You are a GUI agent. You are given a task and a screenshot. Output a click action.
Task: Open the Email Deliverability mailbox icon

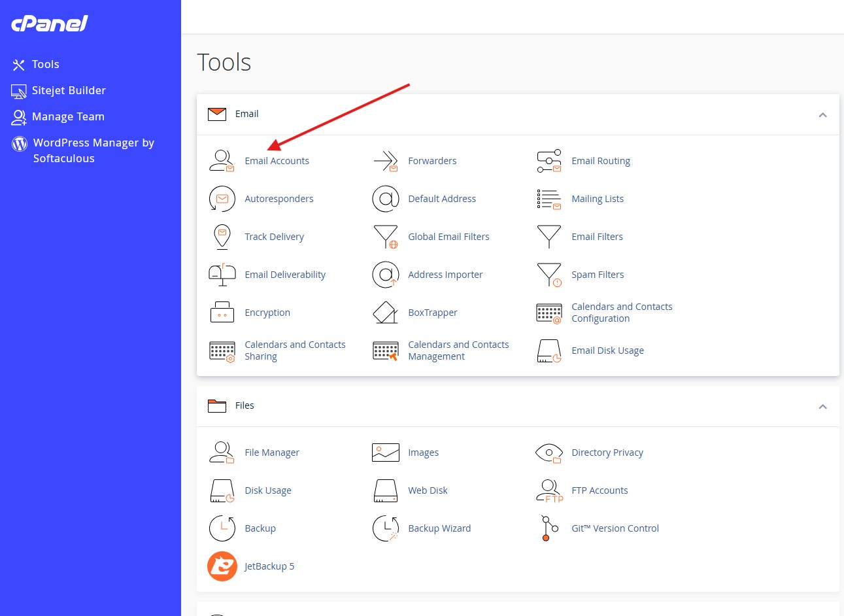pos(222,275)
